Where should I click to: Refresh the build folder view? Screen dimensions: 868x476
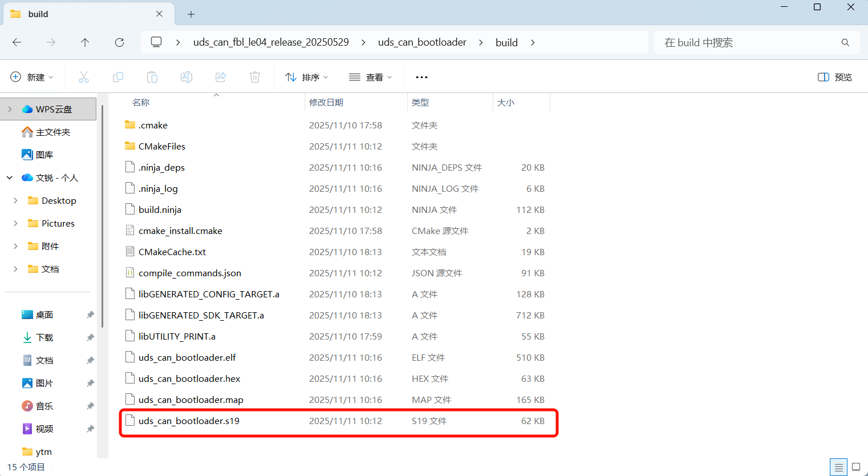tap(119, 42)
